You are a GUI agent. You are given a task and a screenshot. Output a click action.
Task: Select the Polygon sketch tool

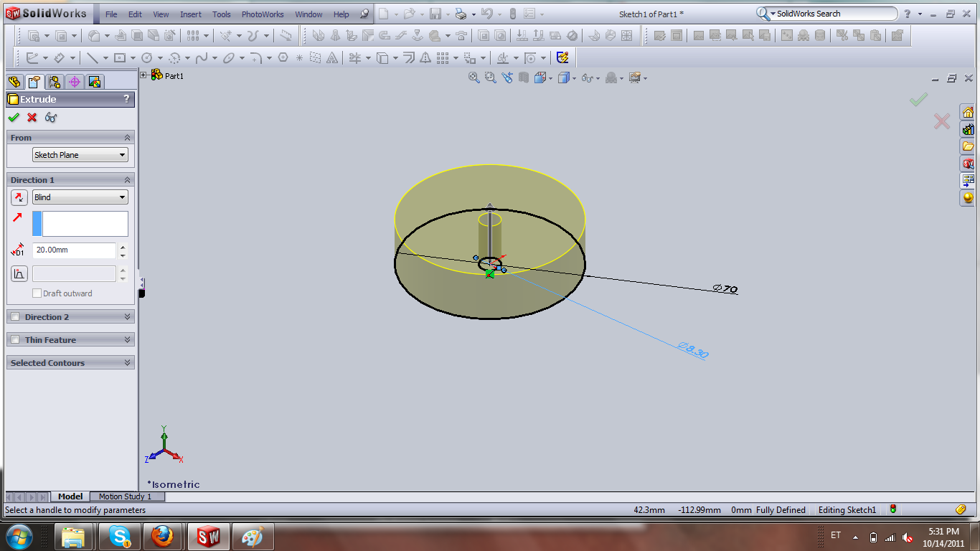point(283,58)
